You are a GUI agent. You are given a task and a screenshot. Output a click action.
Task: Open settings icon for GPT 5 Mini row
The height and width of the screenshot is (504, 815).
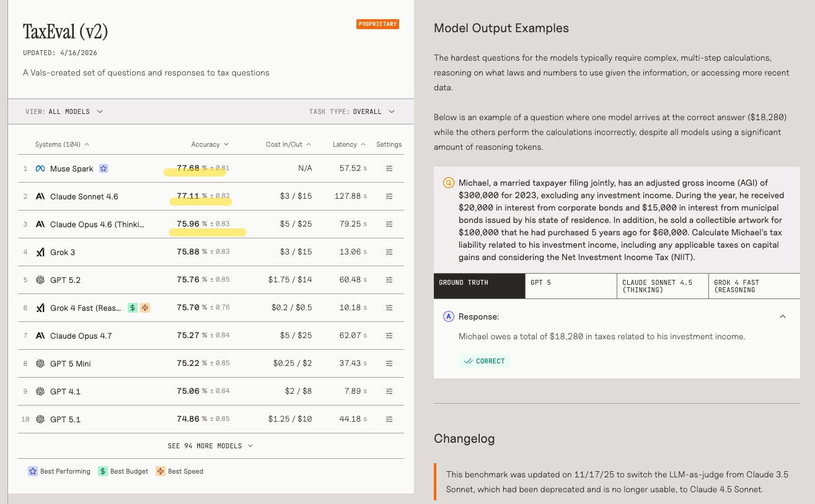coord(389,363)
